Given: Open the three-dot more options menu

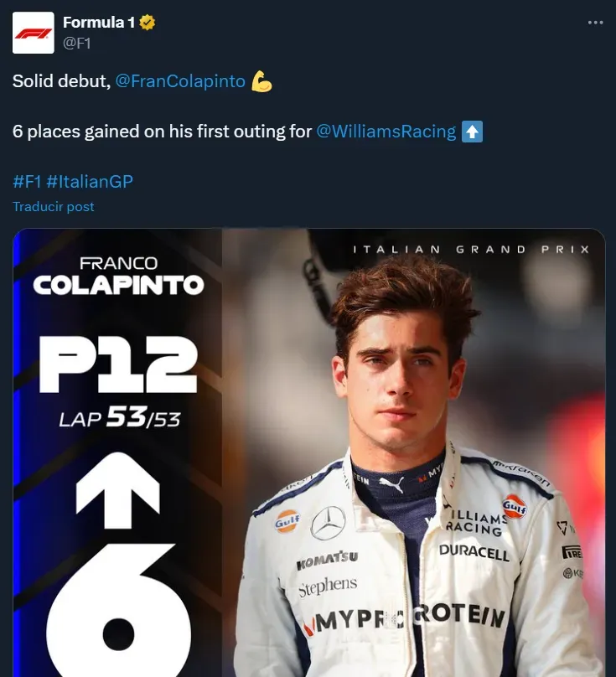Looking at the screenshot, I should pyautogui.click(x=596, y=23).
